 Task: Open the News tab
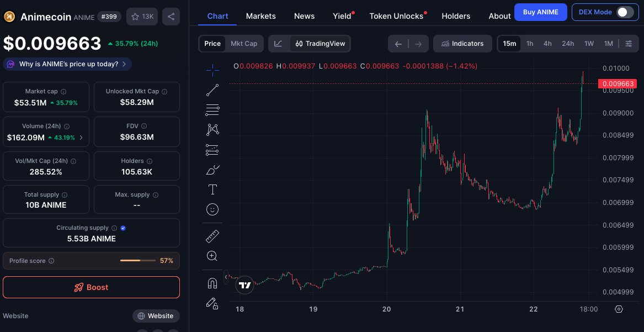[x=304, y=16]
